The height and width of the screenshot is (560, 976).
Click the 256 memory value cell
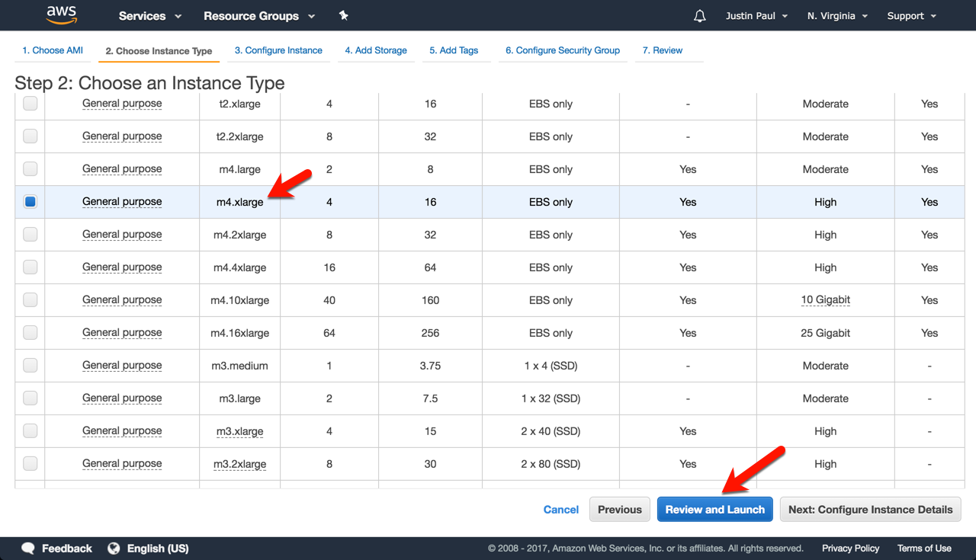pos(430,333)
